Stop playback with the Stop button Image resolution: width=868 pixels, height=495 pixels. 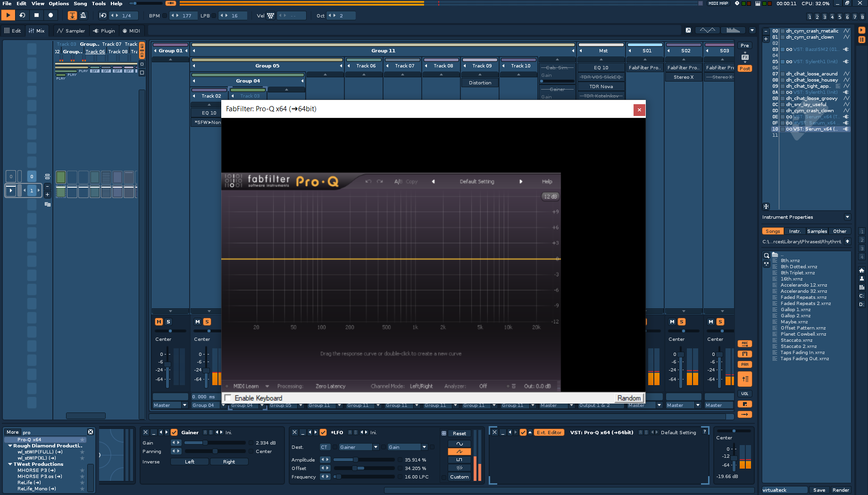pos(36,15)
